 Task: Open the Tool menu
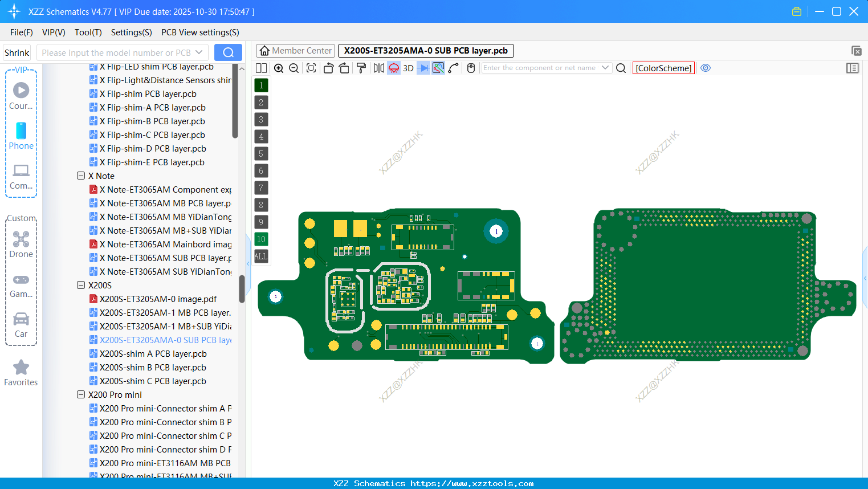point(88,32)
